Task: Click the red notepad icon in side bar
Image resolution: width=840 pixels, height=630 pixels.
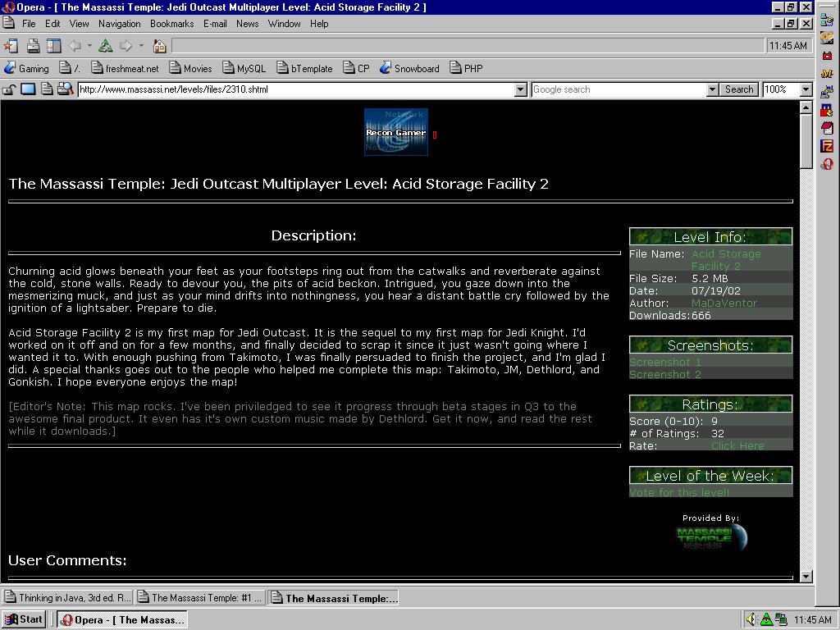Action: [x=827, y=128]
